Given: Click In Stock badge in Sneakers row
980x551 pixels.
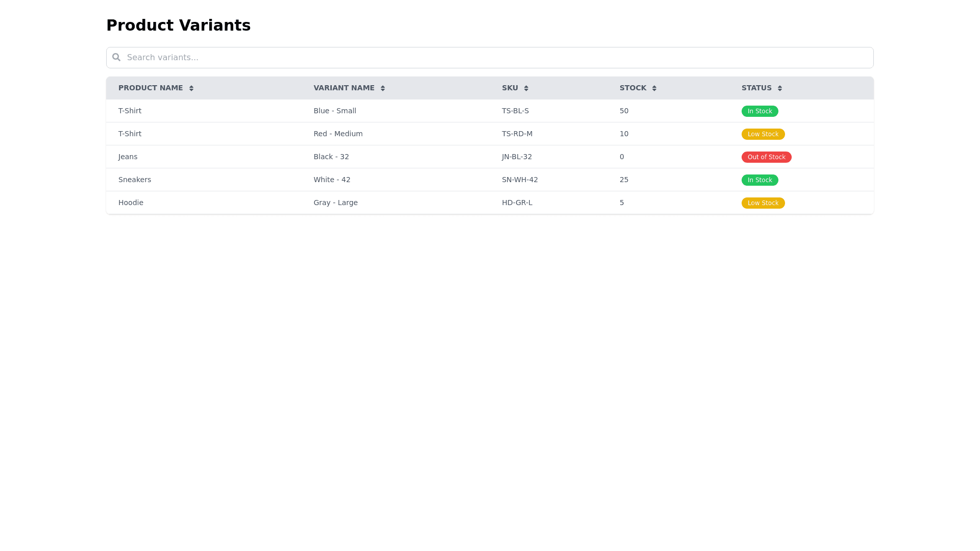Looking at the screenshot, I should 759,180.
